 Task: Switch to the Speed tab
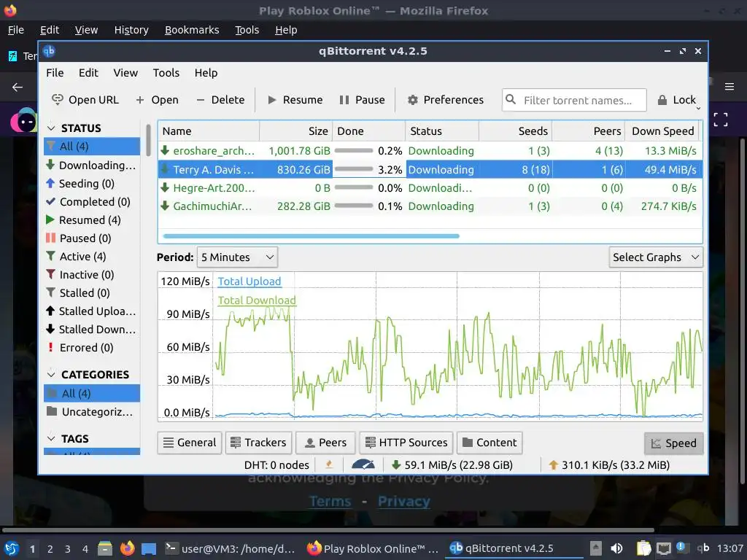(x=673, y=443)
